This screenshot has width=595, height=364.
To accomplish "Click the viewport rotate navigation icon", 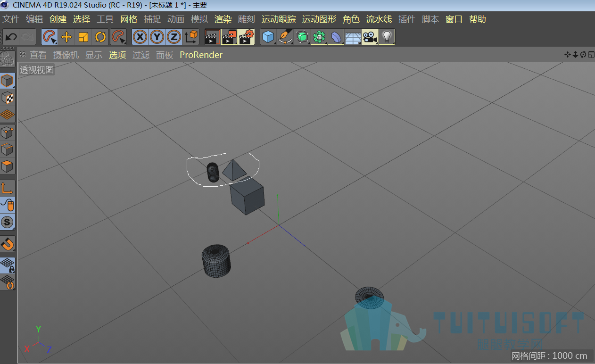I will (x=583, y=55).
